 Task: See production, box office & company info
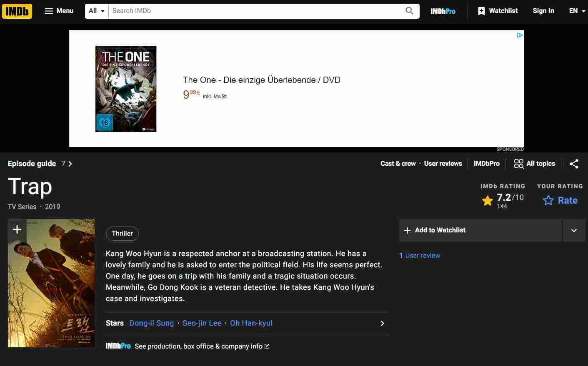tap(202, 346)
